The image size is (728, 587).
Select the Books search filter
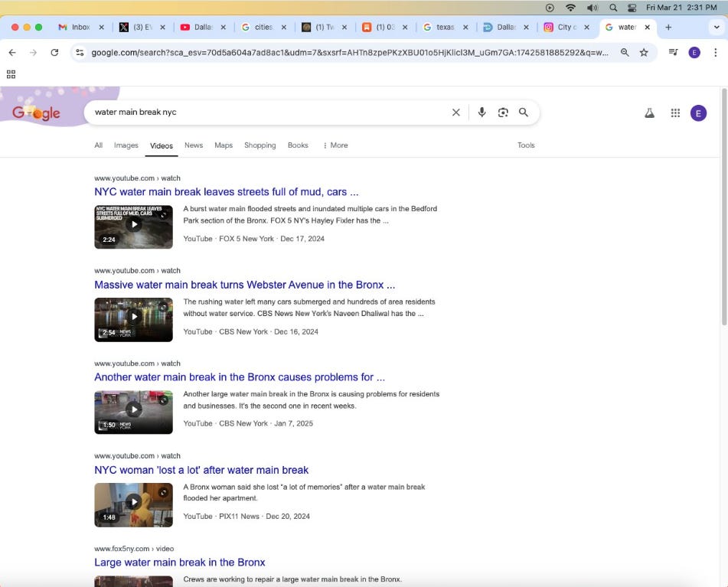click(x=298, y=145)
